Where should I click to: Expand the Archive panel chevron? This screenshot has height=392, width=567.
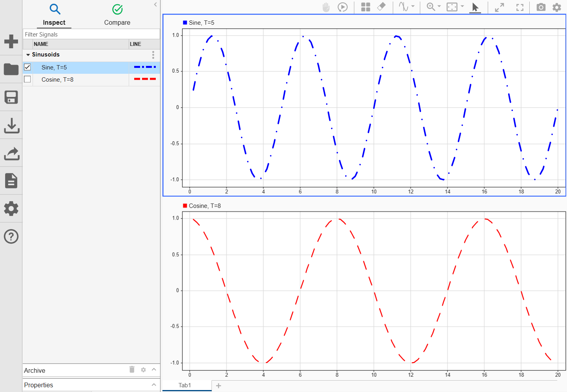click(x=154, y=370)
